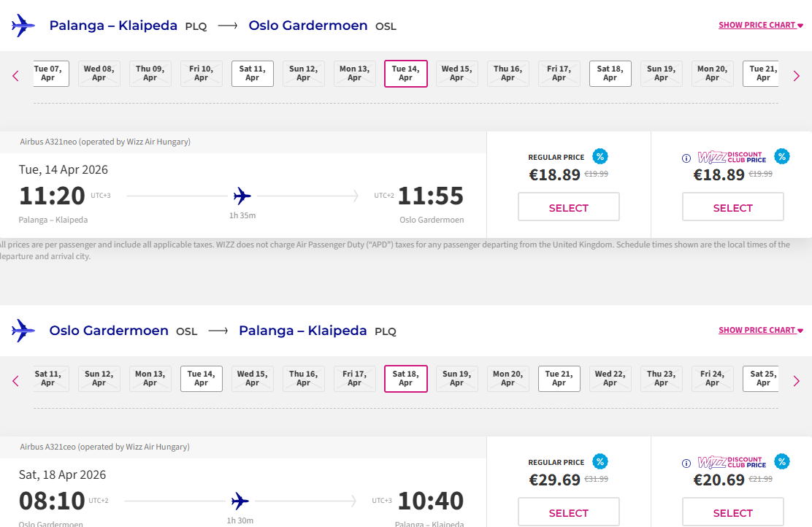Screen dimensions: 812x527
Task: Select the €29.69 return regular price fare
Action: coord(569,512)
